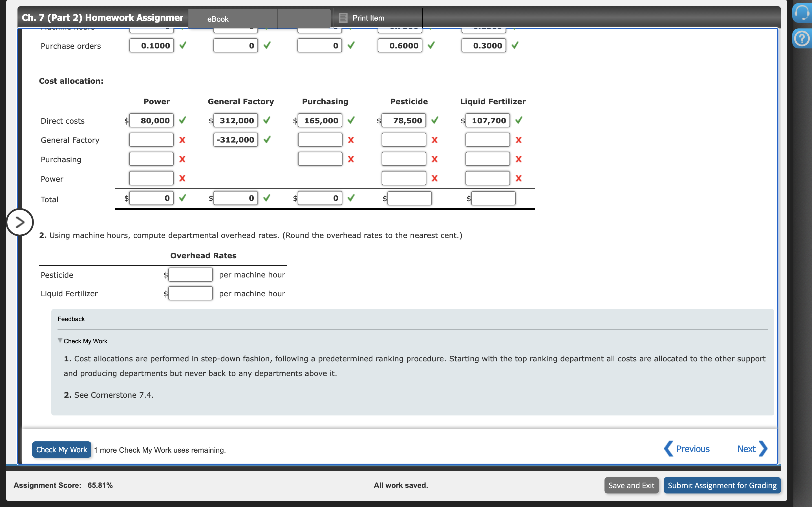Select the Pesticide overhead rate input field
Image resolution: width=812 pixels, height=507 pixels.
pyautogui.click(x=190, y=274)
